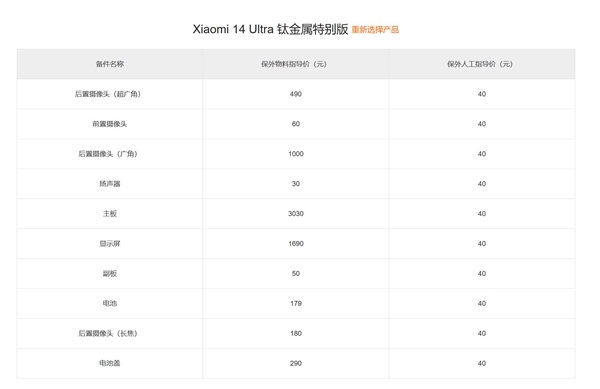Click labor price 40 in 副板 row
The height and width of the screenshot is (389, 600).
(x=482, y=273)
